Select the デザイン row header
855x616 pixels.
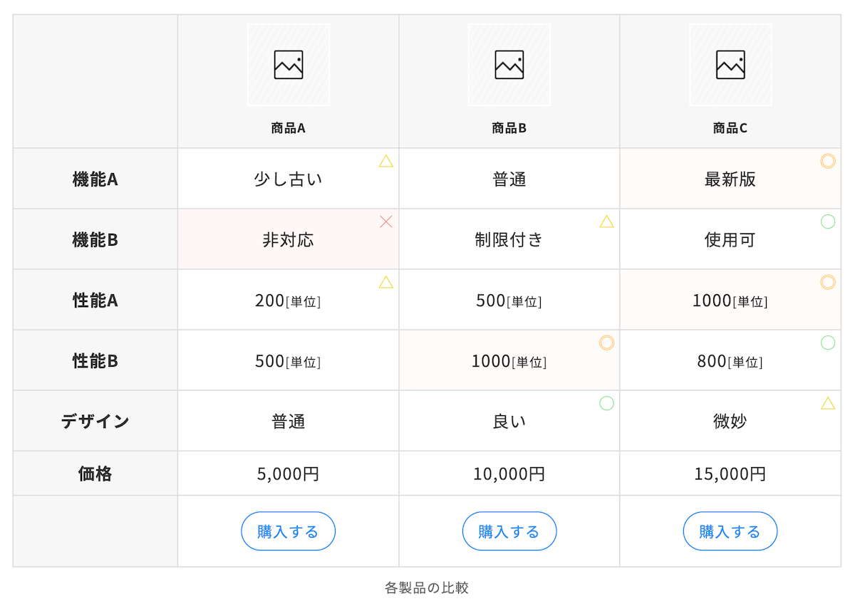pyautogui.click(x=95, y=421)
